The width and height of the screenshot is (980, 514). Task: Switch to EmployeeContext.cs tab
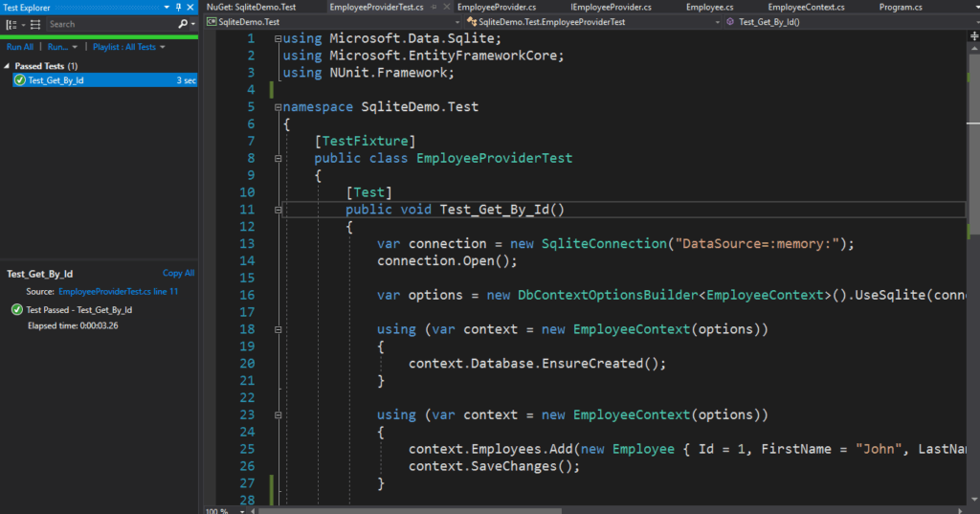(x=806, y=8)
